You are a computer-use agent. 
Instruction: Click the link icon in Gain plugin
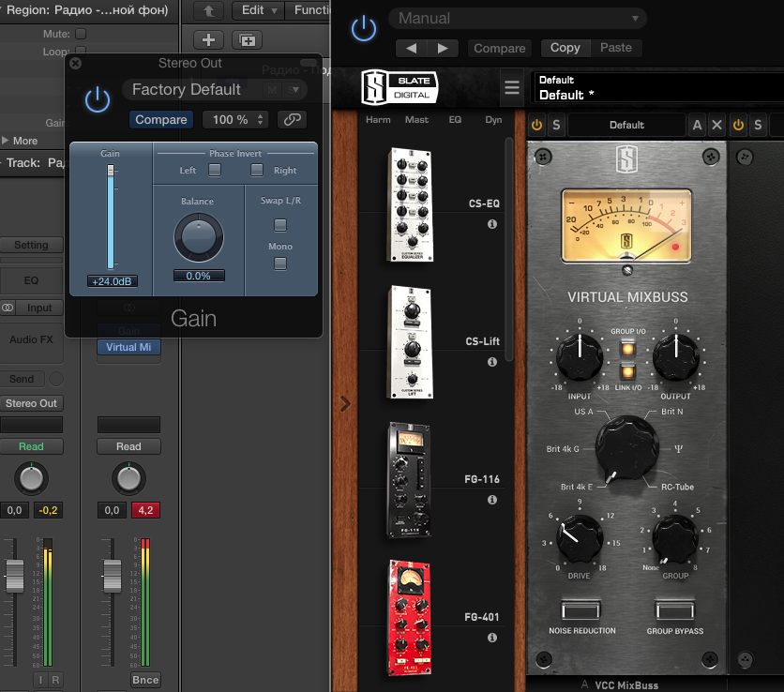[x=293, y=119]
